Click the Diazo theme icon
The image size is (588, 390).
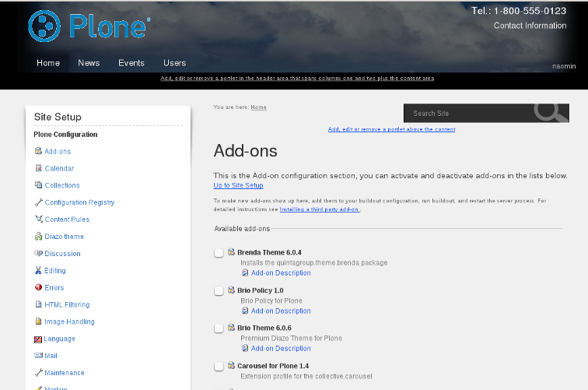[38, 236]
